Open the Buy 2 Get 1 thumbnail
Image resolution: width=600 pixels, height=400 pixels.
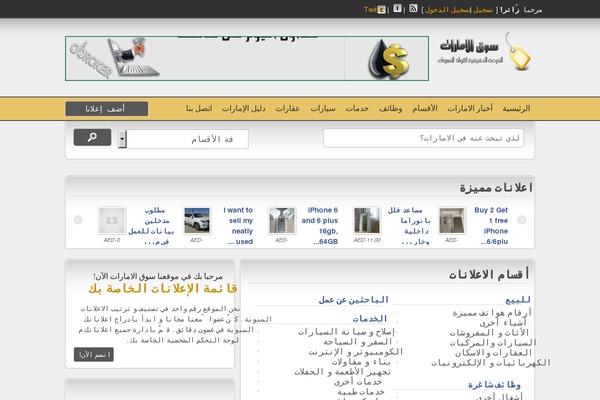[x=452, y=220]
